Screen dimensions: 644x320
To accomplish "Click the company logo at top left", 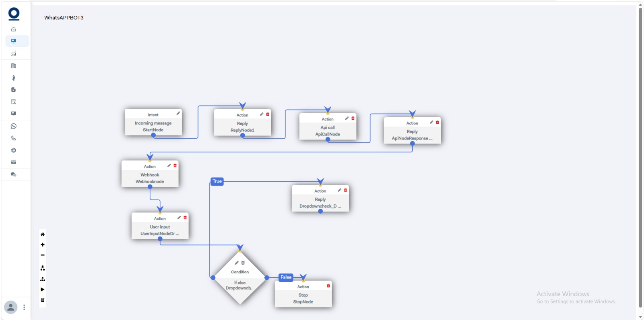I will point(14,14).
